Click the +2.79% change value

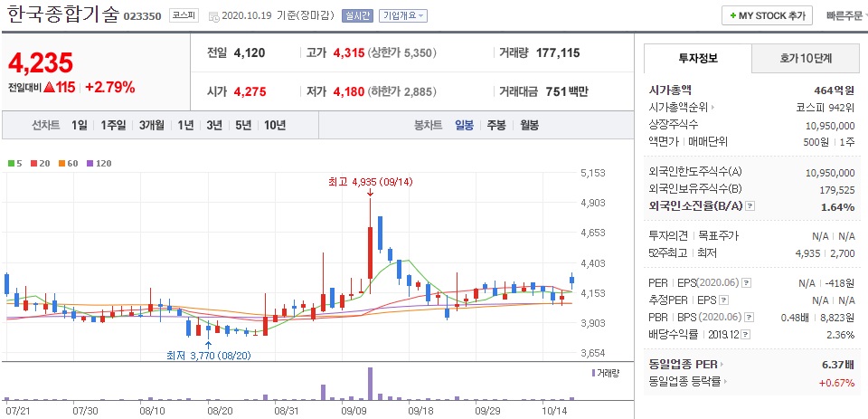(x=109, y=87)
